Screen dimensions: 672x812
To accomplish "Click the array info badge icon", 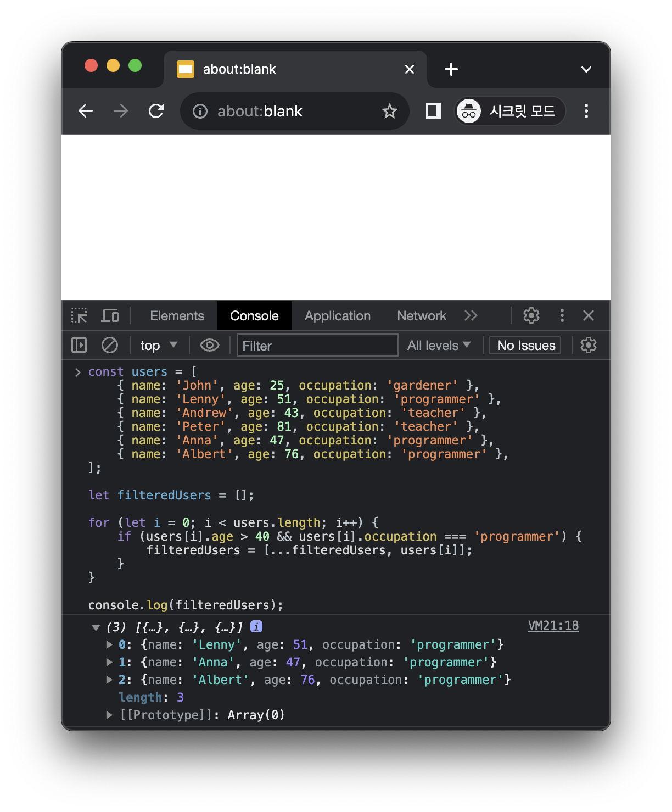I will coord(256,626).
